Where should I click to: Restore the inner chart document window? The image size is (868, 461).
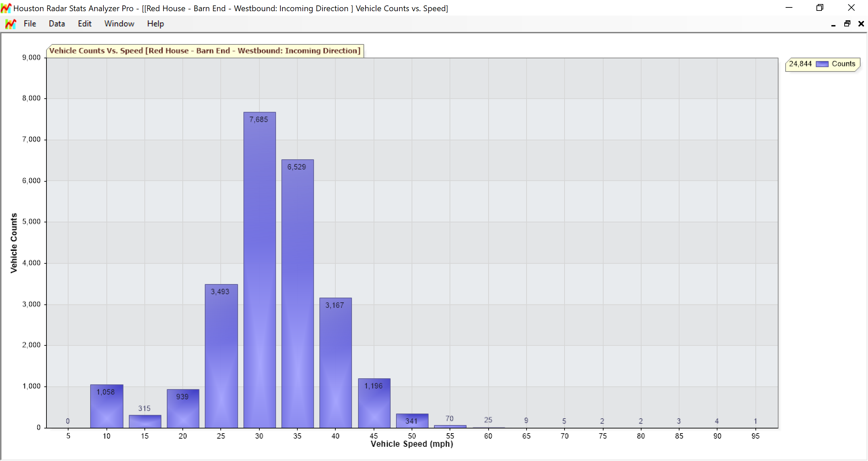pyautogui.click(x=847, y=24)
